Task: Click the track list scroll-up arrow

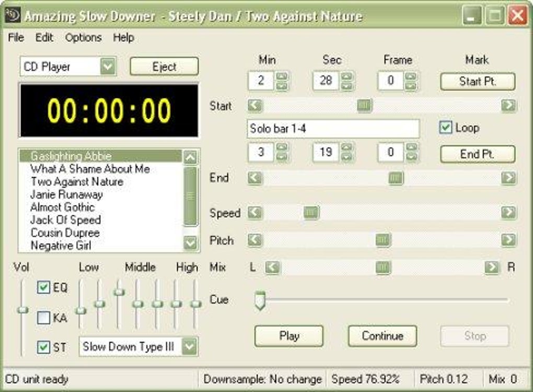Action: tap(190, 157)
